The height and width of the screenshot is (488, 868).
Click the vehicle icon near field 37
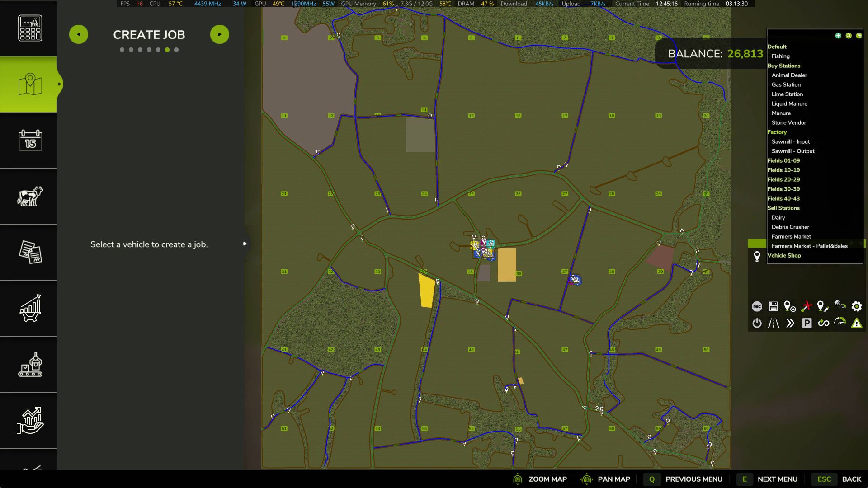[575, 279]
